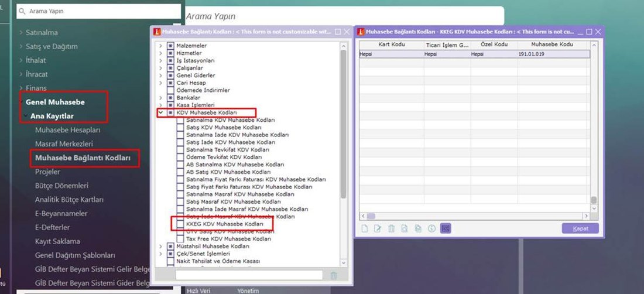Open Analitik Bütçe Kartları item

coord(70,200)
